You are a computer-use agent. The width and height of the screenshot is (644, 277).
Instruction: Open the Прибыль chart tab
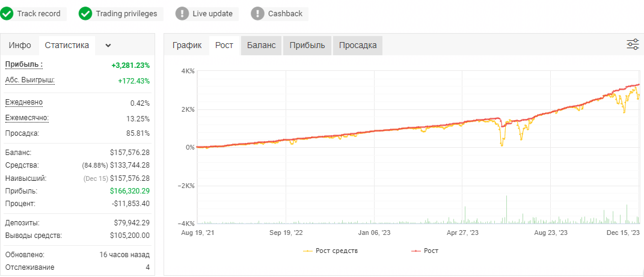(x=307, y=45)
